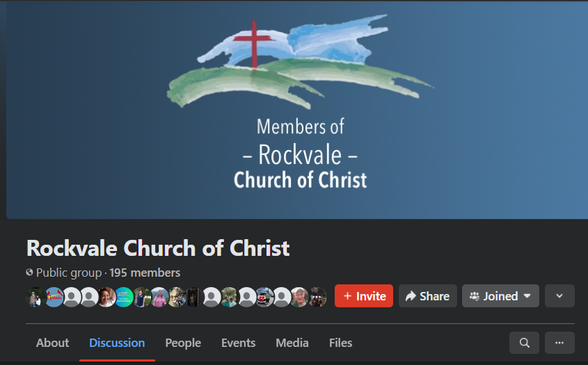The height and width of the screenshot is (365, 588).
Task: Open the Rockvale cover photo
Action: pyautogui.click(x=297, y=109)
